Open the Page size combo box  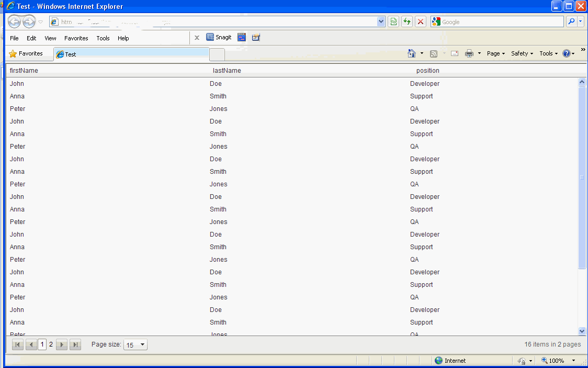pyautogui.click(x=135, y=345)
